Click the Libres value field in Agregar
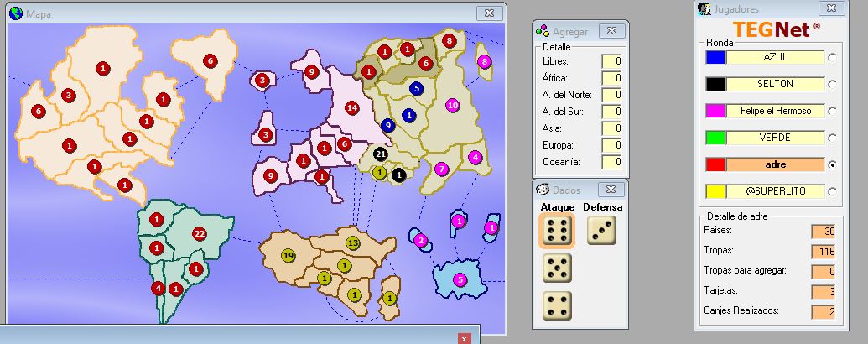 [611, 61]
